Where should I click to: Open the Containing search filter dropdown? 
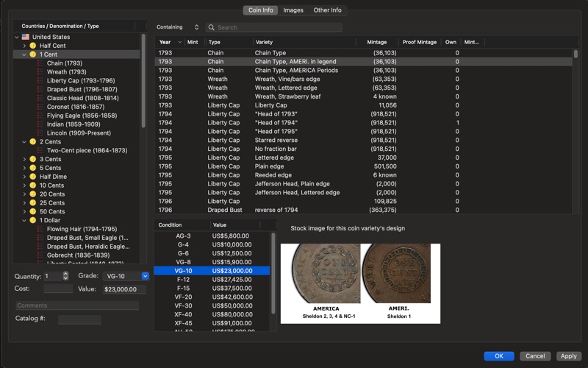tap(178, 27)
